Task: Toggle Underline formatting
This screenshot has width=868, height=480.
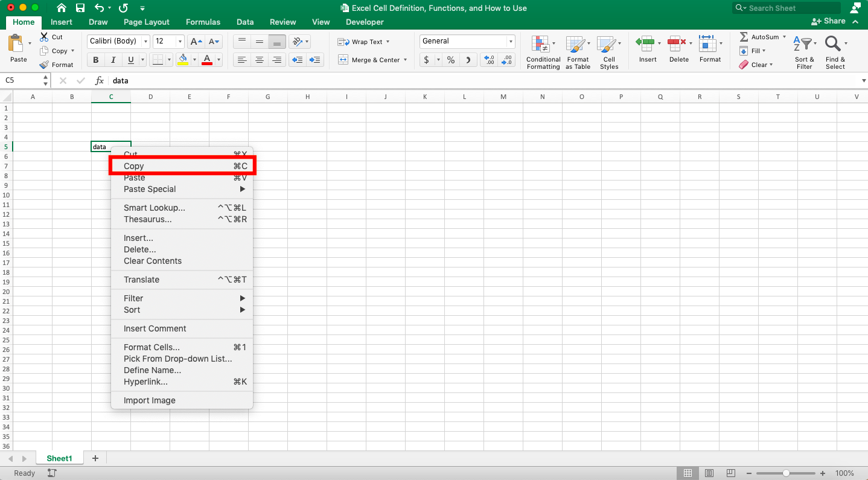Action: click(x=131, y=60)
